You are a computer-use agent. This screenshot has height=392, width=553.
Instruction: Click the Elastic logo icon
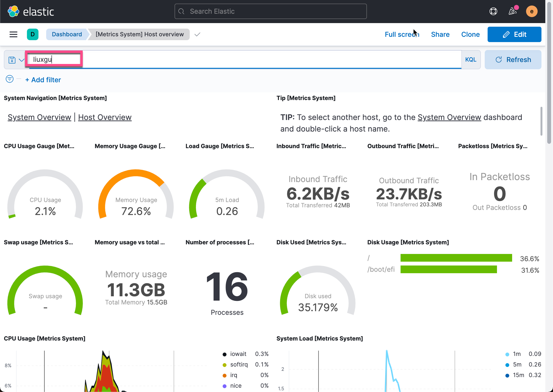13,11
